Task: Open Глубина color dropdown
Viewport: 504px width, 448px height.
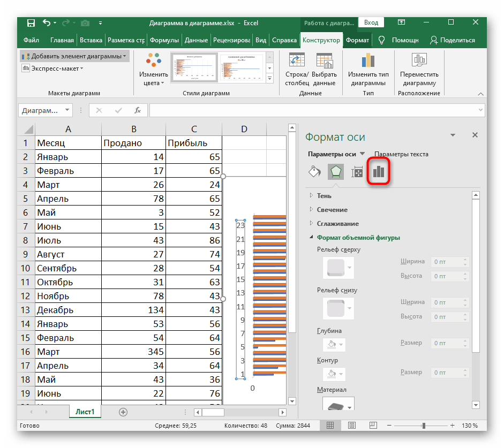Action: [341, 345]
